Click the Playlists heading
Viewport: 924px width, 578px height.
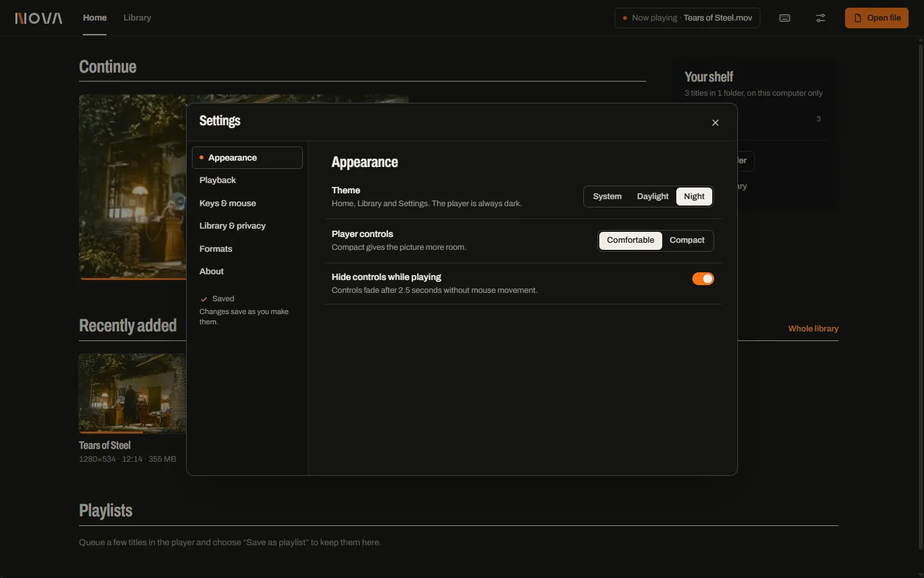[x=106, y=511]
